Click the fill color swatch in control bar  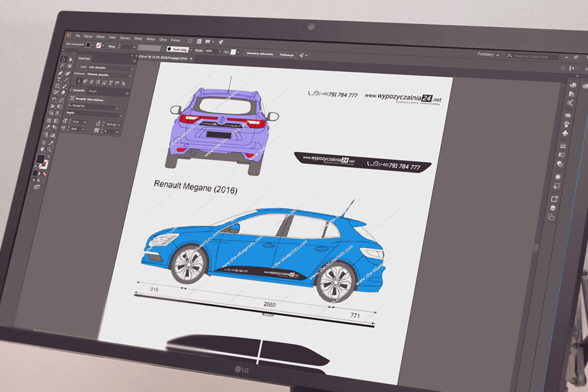[x=88, y=45]
